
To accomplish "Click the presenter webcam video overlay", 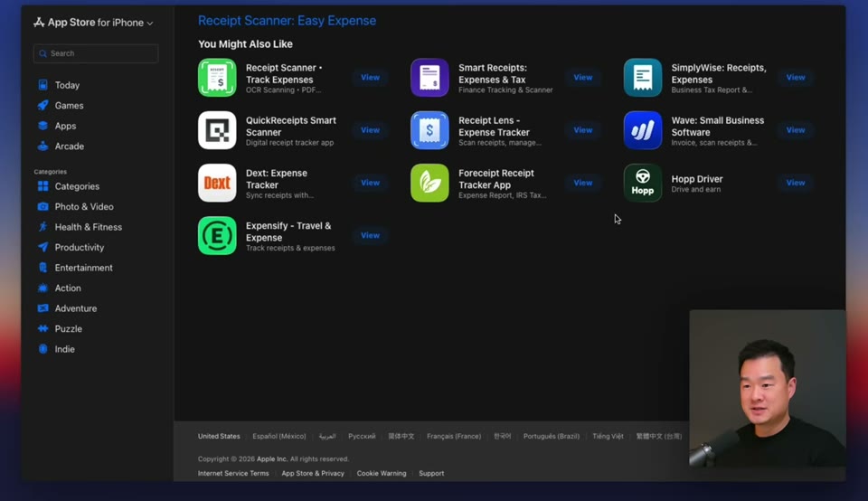I will (768, 388).
